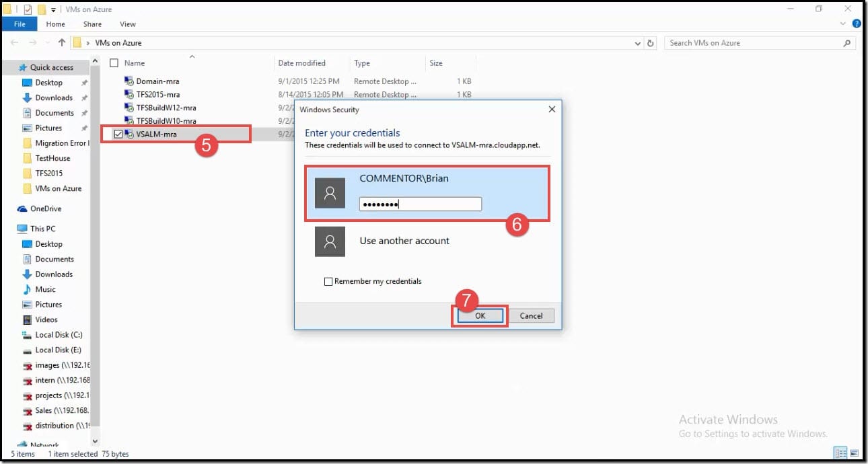The width and height of the screenshot is (868, 464).
Task: Select the 'Use another account' icon
Action: click(x=330, y=241)
